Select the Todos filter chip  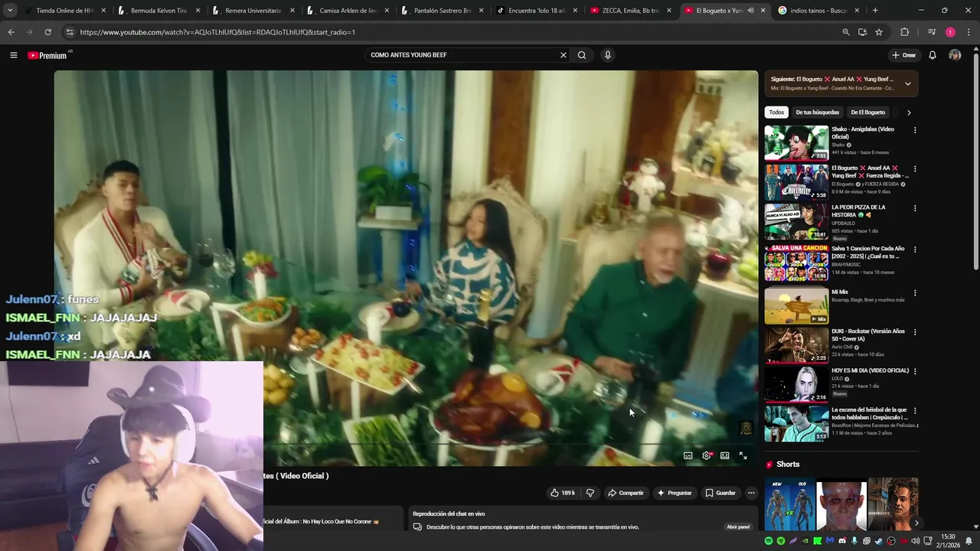click(x=776, y=112)
